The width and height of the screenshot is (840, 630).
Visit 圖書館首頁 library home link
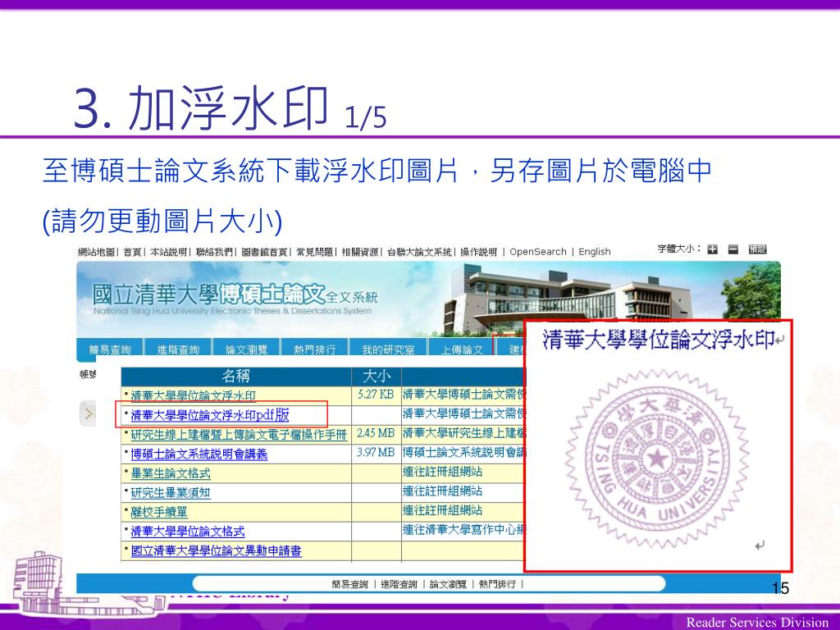coord(264,252)
